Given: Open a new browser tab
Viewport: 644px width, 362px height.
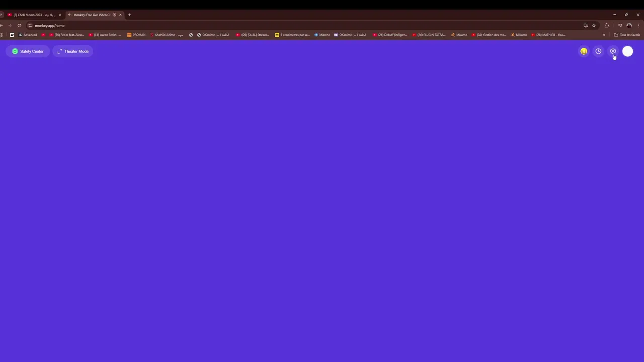Looking at the screenshot, I should coord(129,15).
